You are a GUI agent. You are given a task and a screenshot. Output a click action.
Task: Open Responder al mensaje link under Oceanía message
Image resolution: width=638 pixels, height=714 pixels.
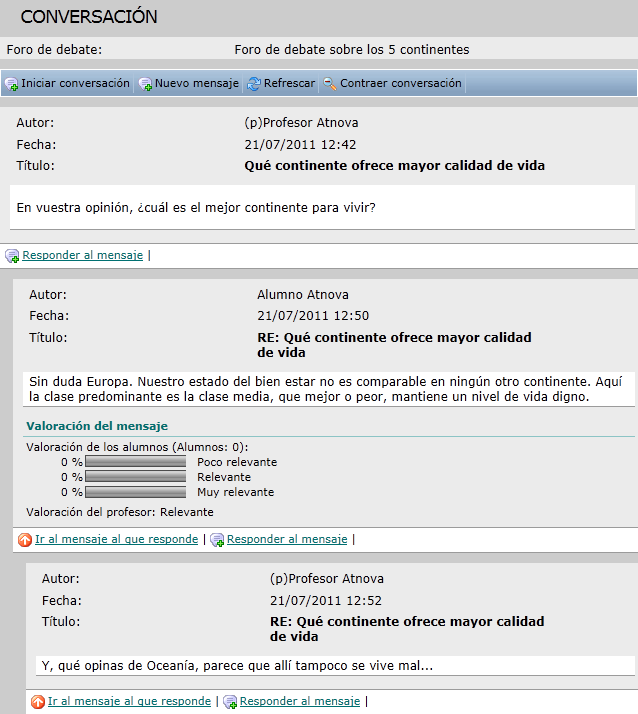tap(300, 701)
